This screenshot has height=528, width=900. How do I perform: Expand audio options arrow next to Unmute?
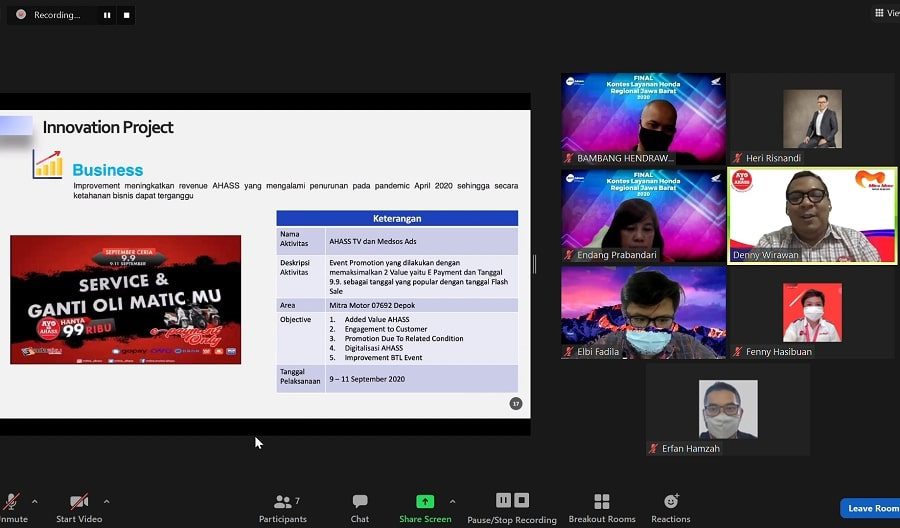pyautogui.click(x=34, y=502)
